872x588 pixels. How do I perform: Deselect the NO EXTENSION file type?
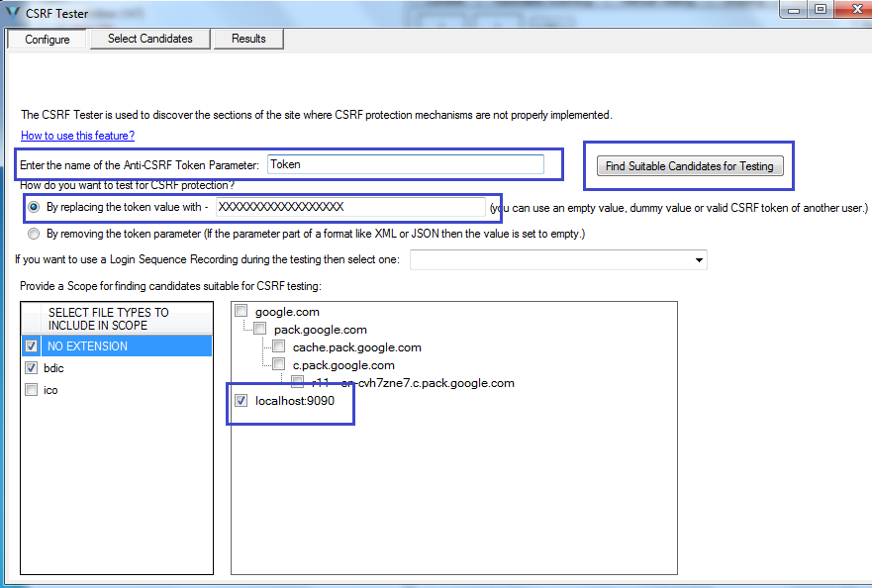click(31, 345)
